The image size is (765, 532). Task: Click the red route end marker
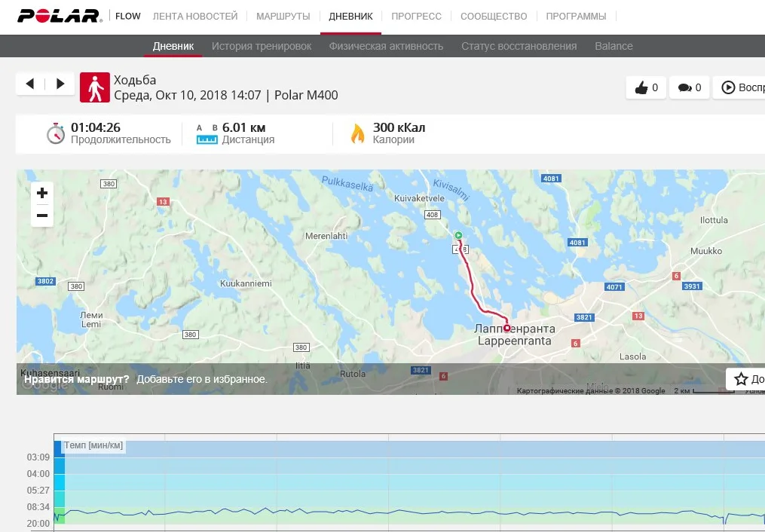(507, 328)
